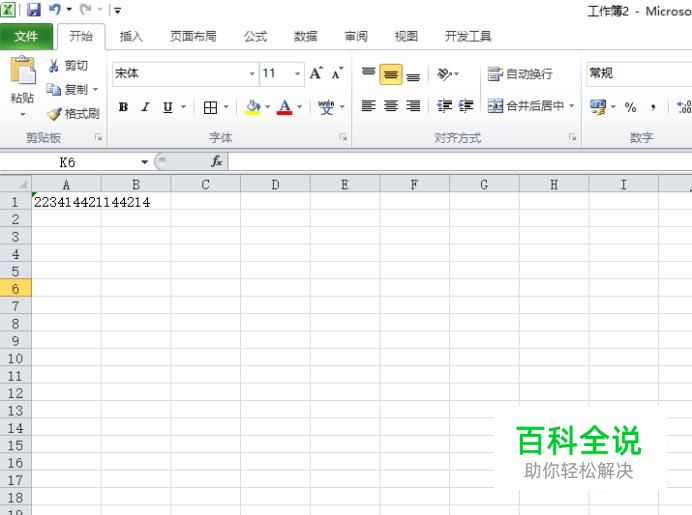Toggle middle vertical alignment
The width and height of the screenshot is (692, 515).
click(391, 74)
